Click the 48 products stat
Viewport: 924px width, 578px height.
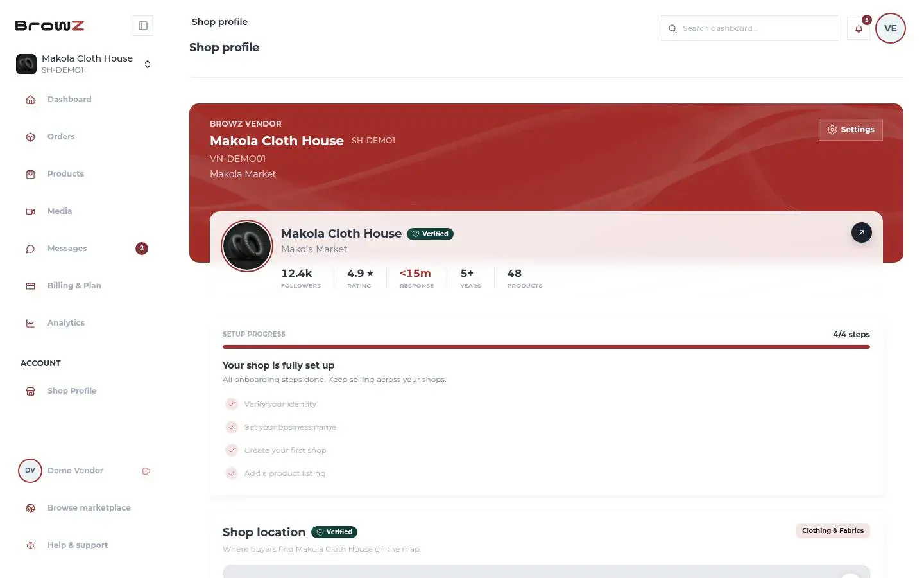(x=525, y=278)
